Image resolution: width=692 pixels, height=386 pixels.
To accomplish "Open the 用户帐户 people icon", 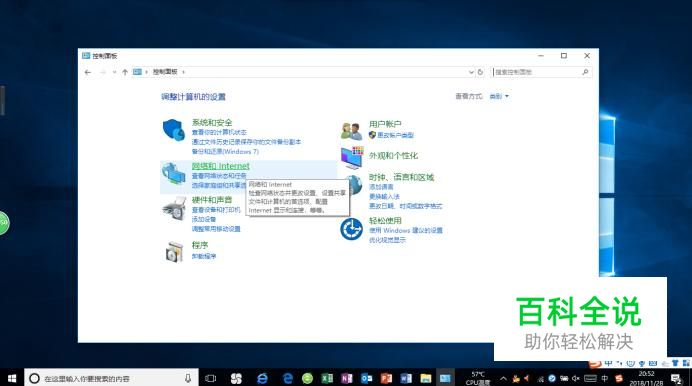I will (351, 131).
